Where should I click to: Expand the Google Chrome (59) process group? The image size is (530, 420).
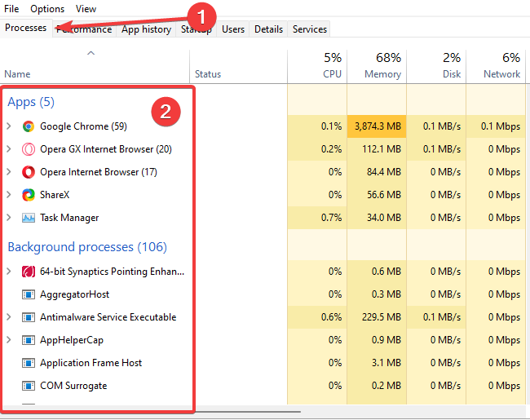(9, 126)
